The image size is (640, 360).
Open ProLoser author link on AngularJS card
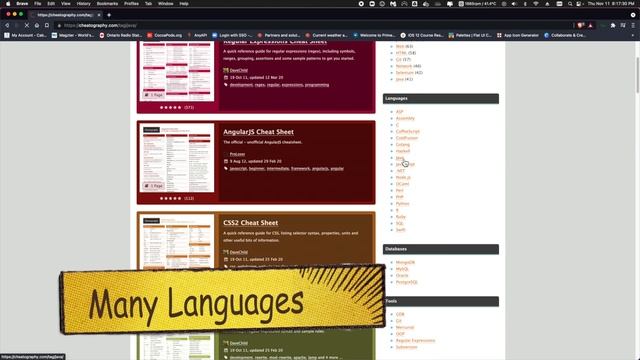tap(237, 154)
